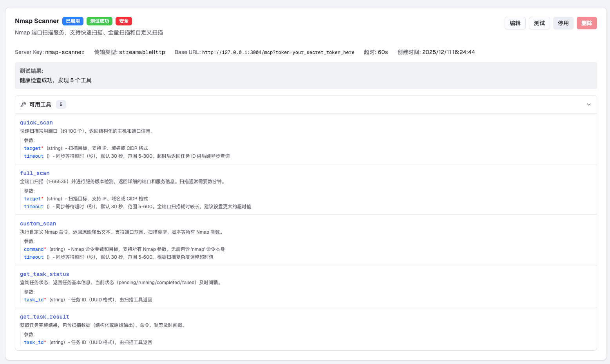
Task: Click the 编辑 button to edit server
Action: pos(515,23)
